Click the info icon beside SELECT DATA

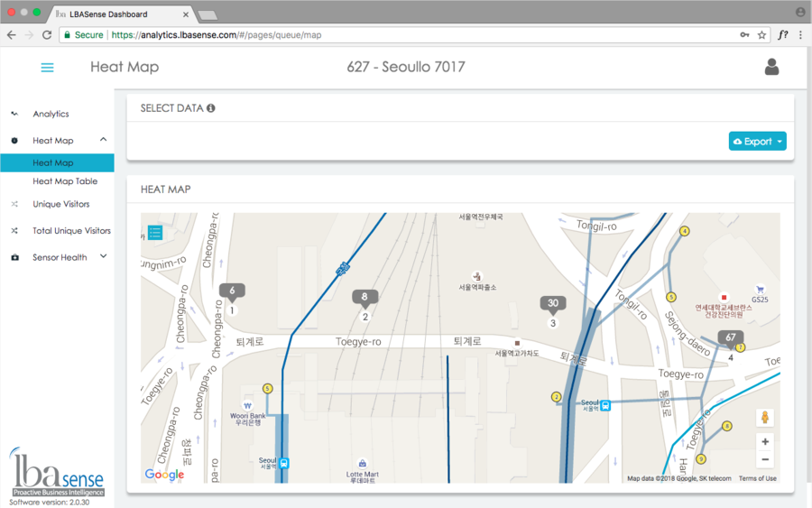tap(211, 108)
